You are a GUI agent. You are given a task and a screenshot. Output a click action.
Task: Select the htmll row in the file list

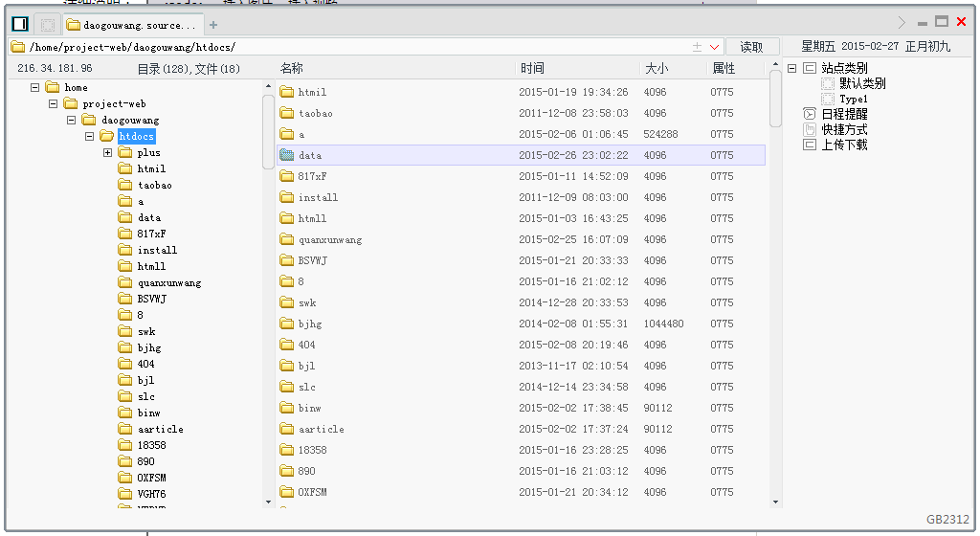tap(521, 218)
